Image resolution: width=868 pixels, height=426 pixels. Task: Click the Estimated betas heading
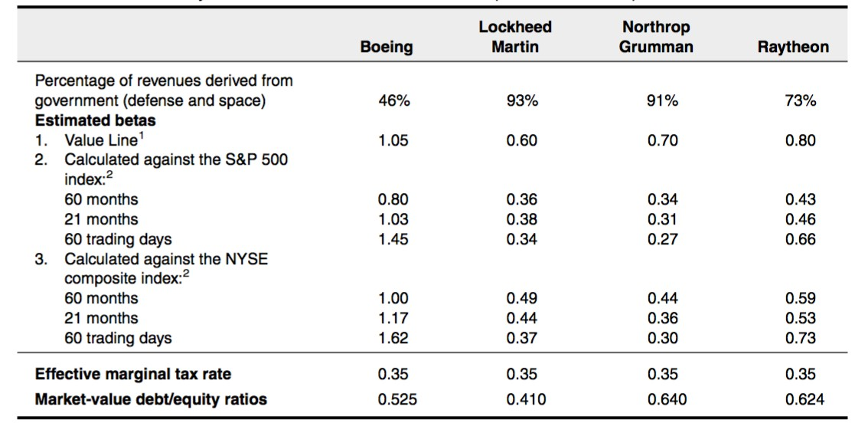tap(96, 120)
